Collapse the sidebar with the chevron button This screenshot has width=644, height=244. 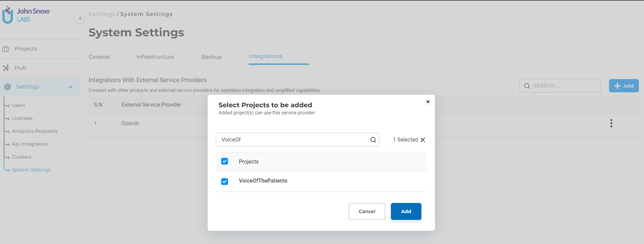[80, 18]
